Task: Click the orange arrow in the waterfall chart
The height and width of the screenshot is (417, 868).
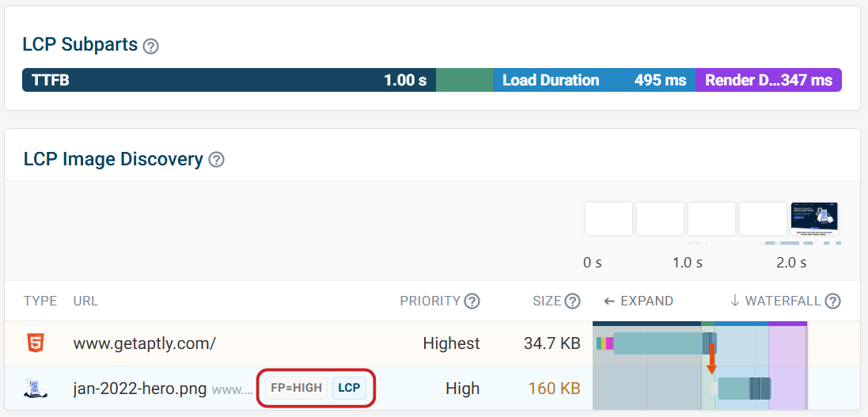Action: pos(711,360)
